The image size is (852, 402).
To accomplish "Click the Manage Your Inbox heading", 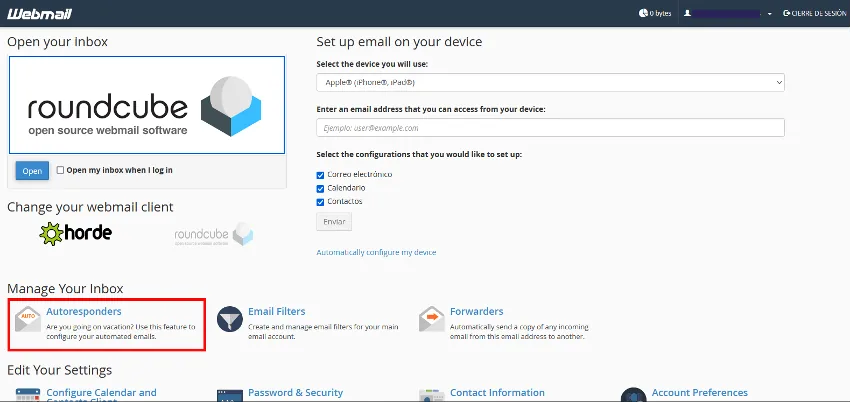I will point(65,288).
